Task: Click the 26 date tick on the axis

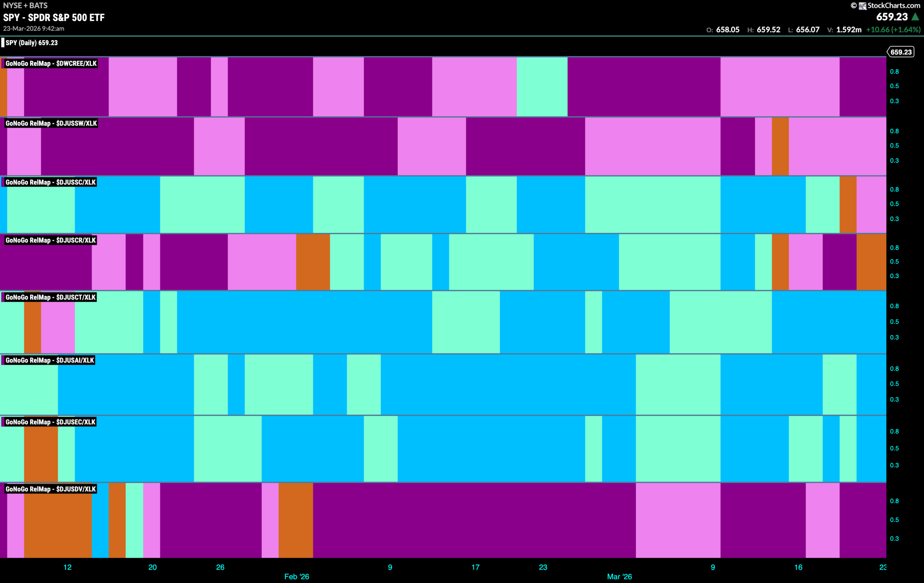Action: pyautogui.click(x=220, y=567)
